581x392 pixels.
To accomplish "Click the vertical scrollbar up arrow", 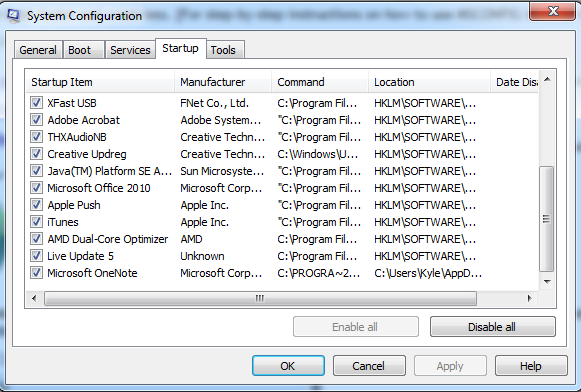I will click(547, 79).
